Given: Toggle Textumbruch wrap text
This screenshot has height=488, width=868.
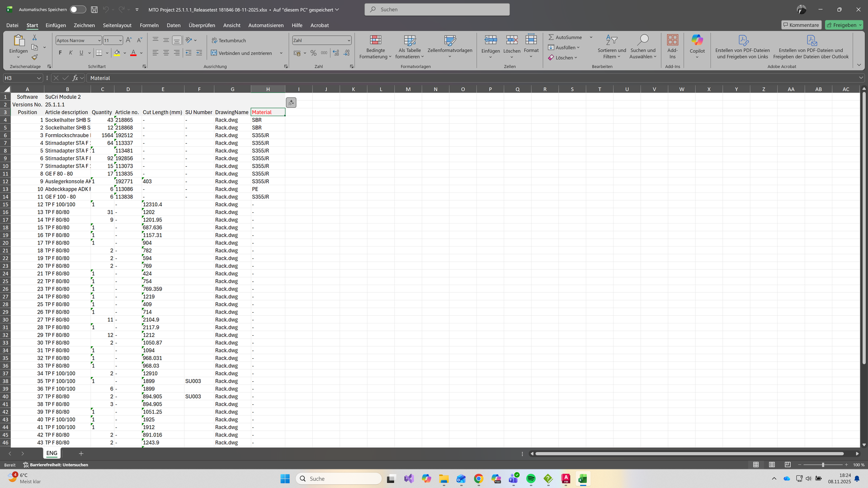Looking at the screenshot, I should [229, 40].
